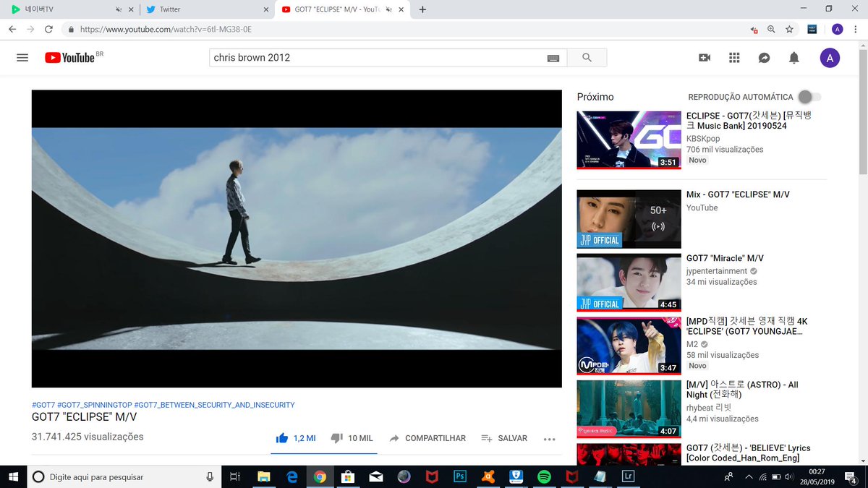Close the 네이버TV tab

(131, 9)
